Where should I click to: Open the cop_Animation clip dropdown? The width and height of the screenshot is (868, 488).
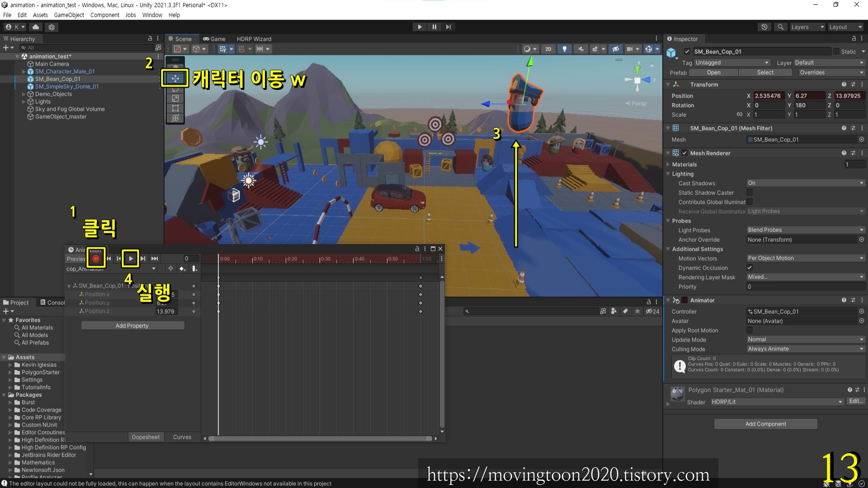[x=111, y=269]
